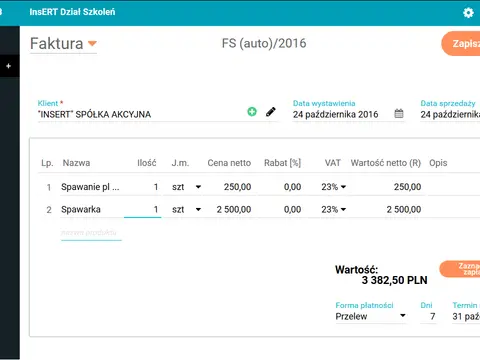Screen dimensions: 480x360
Task: Click the net value 2 500,00 in Spawarka row
Action: (404, 209)
